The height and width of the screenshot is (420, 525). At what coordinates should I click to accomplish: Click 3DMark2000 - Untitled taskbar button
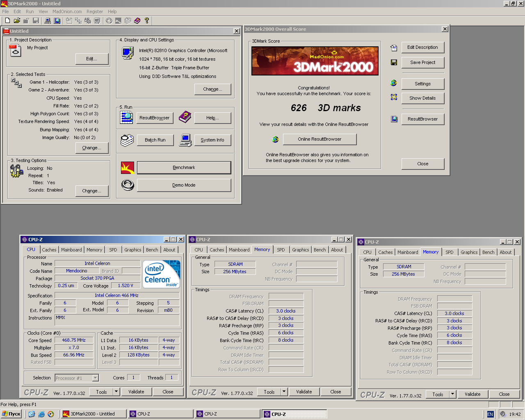click(x=94, y=414)
